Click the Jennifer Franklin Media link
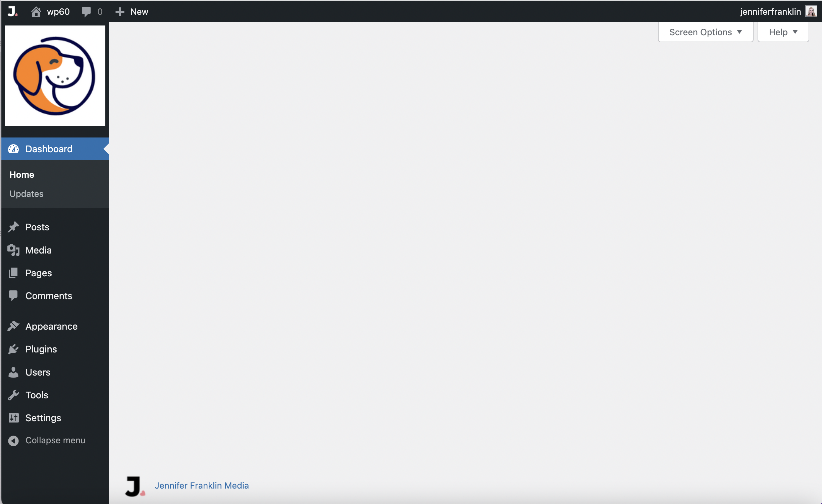 point(201,485)
